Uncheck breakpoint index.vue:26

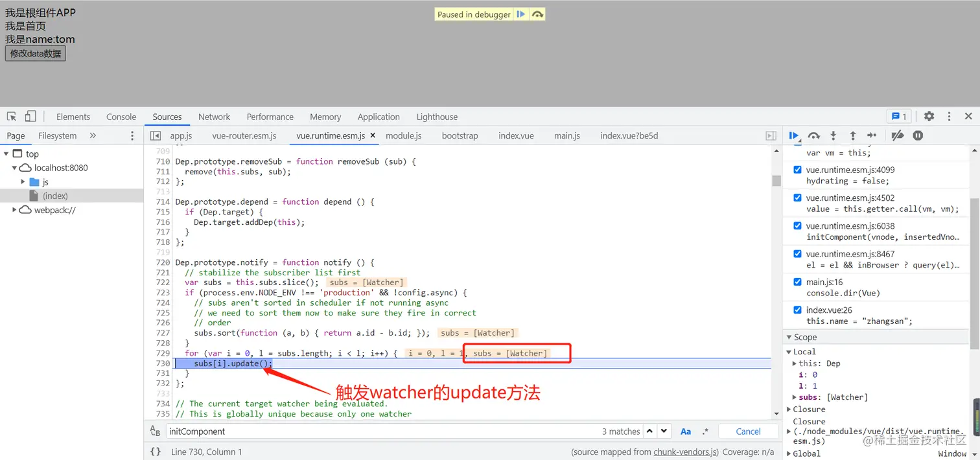(x=797, y=310)
